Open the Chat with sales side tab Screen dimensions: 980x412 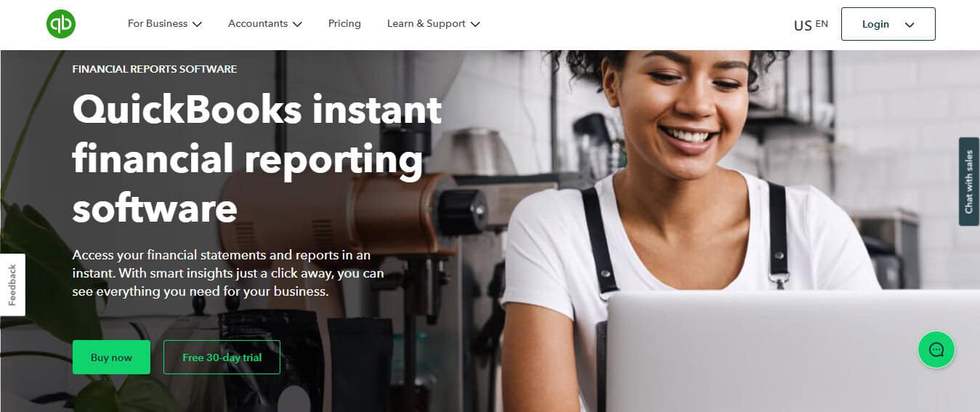click(969, 182)
